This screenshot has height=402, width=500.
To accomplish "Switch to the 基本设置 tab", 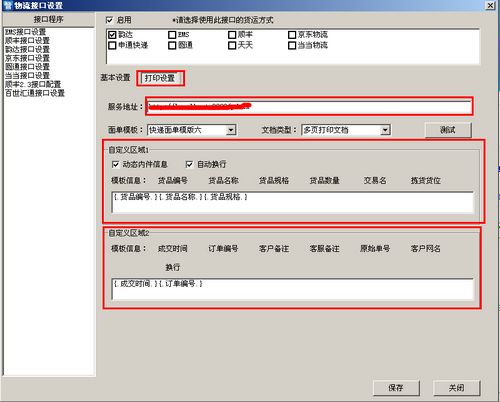I will (x=115, y=78).
